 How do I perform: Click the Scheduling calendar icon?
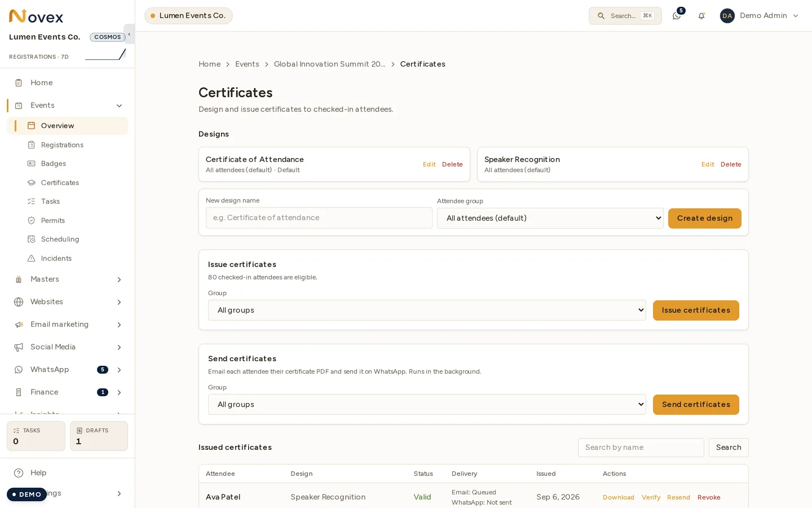tap(32, 239)
